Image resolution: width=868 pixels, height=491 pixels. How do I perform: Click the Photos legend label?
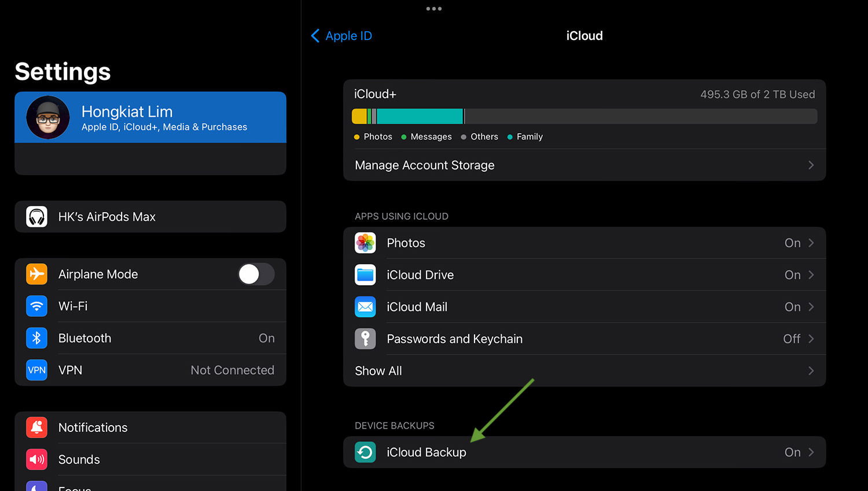[378, 136]
